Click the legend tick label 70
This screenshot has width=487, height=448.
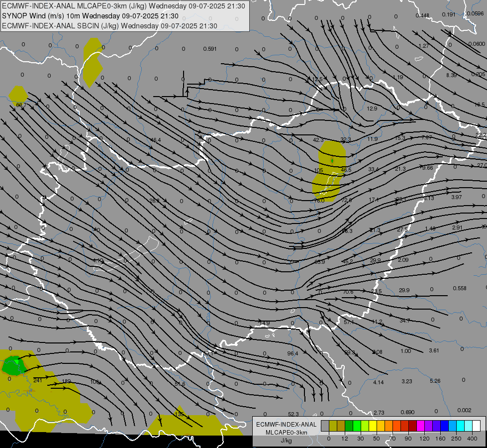click(x=392, y=439)
